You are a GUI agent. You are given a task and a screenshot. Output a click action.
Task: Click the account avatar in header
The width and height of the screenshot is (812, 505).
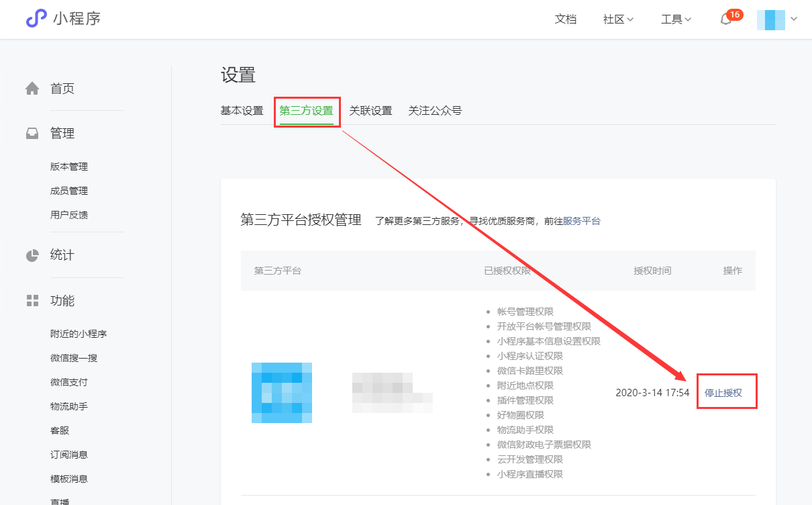770,19
